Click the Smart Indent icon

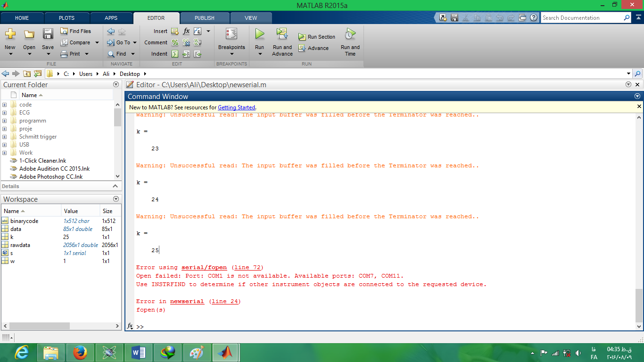[x=175, y=54]
